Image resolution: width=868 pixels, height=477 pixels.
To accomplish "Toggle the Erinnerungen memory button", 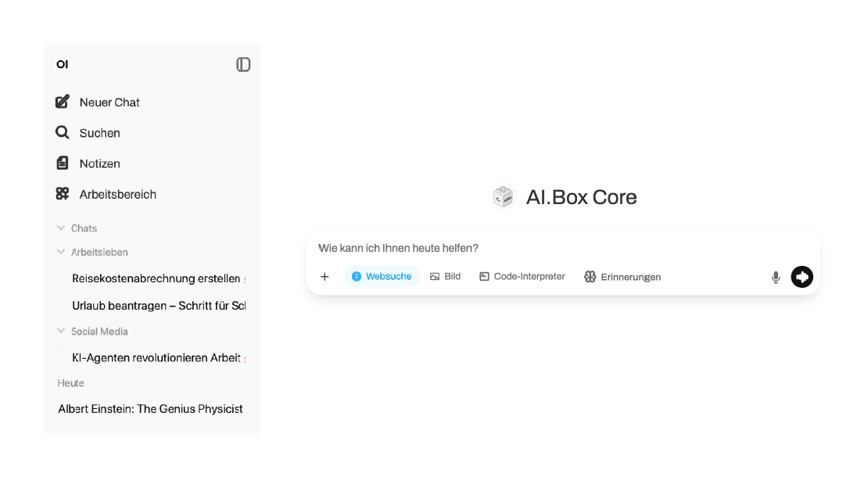I will pyautogui.click(x=622, y=277).
